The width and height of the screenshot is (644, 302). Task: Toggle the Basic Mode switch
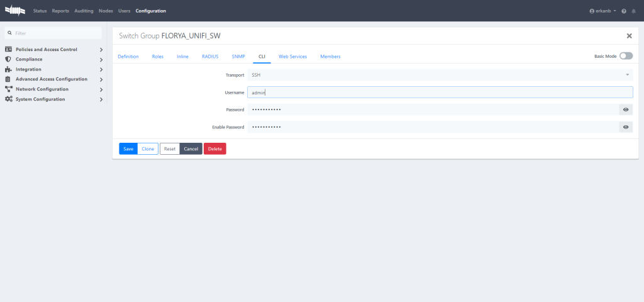click(x=626, y=56)
